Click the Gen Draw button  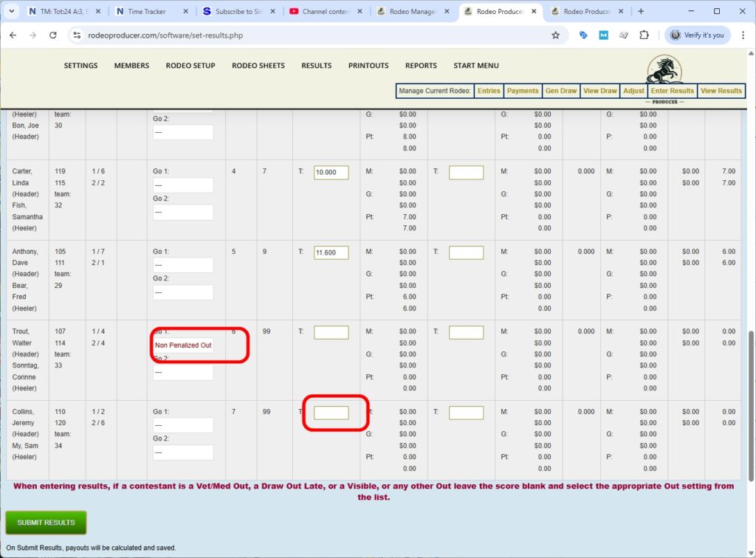coord(561,91)
